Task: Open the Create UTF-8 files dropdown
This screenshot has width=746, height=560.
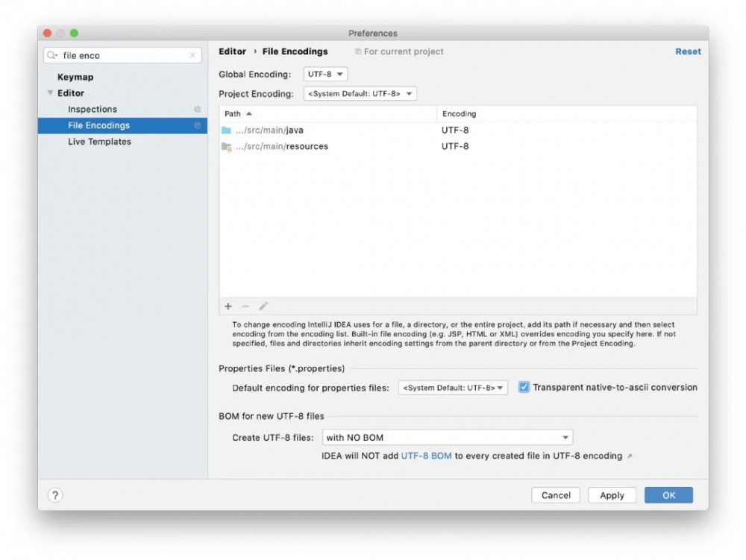Action: 447,438
